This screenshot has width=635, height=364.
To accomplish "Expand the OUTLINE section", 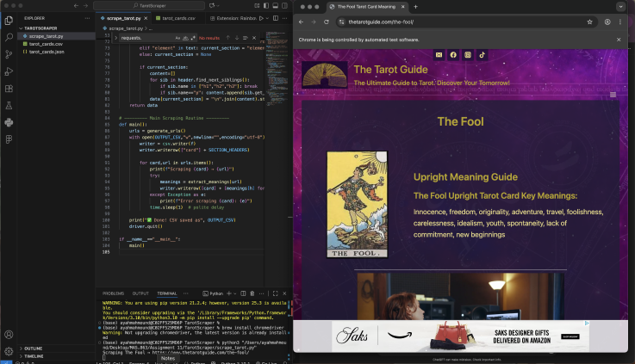I will 34,348.
